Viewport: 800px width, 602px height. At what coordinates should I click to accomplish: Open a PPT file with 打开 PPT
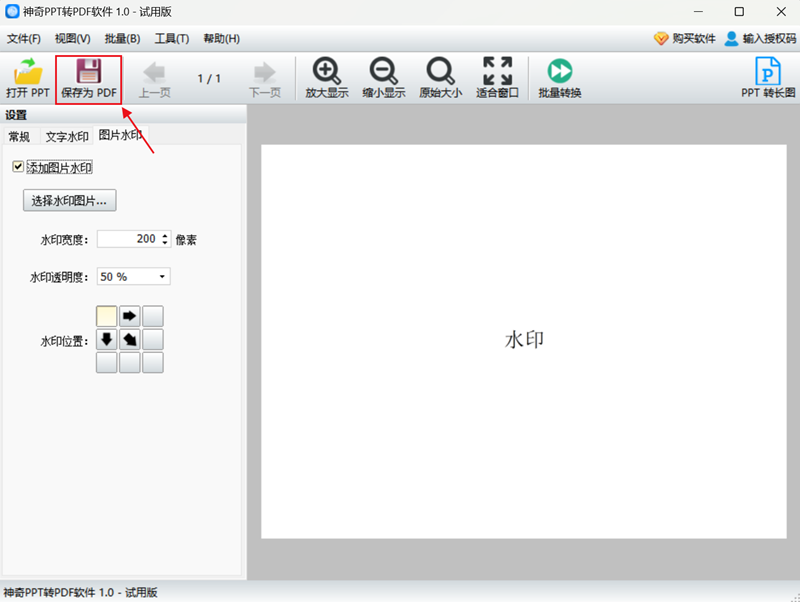(x=28, y=79)
